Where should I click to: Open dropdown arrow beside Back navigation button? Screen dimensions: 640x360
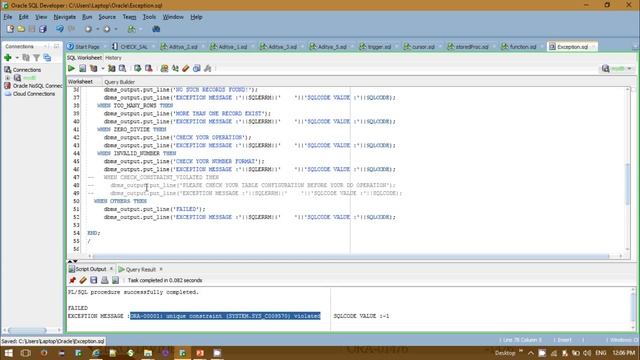click(98, 29)
